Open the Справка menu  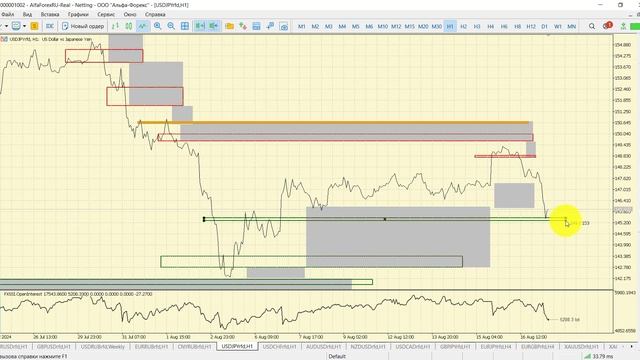(155, 14)
